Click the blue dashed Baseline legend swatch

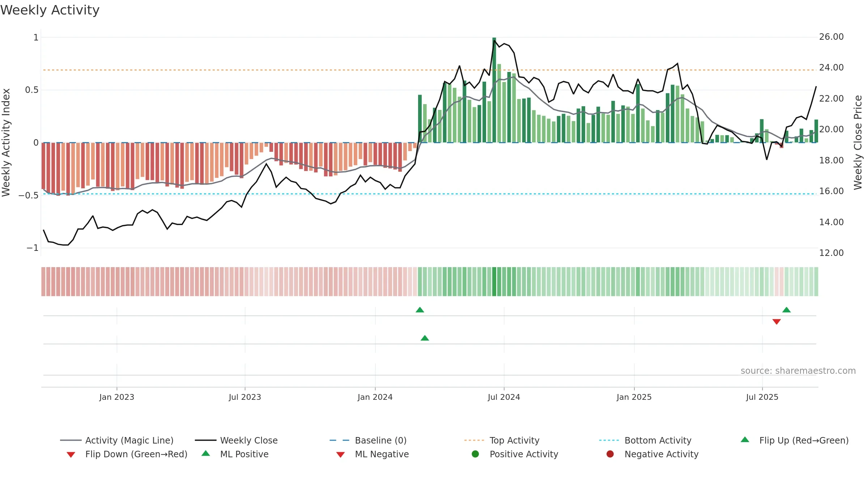click(340, 440)
